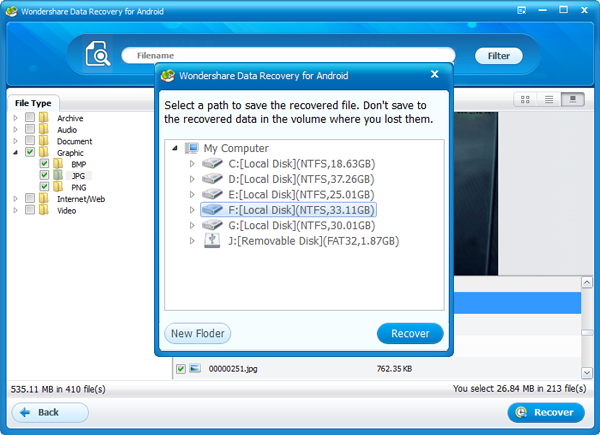Click the C: local disk drive icon
Viewport: 600px width, 435px height.
(212, 163)
